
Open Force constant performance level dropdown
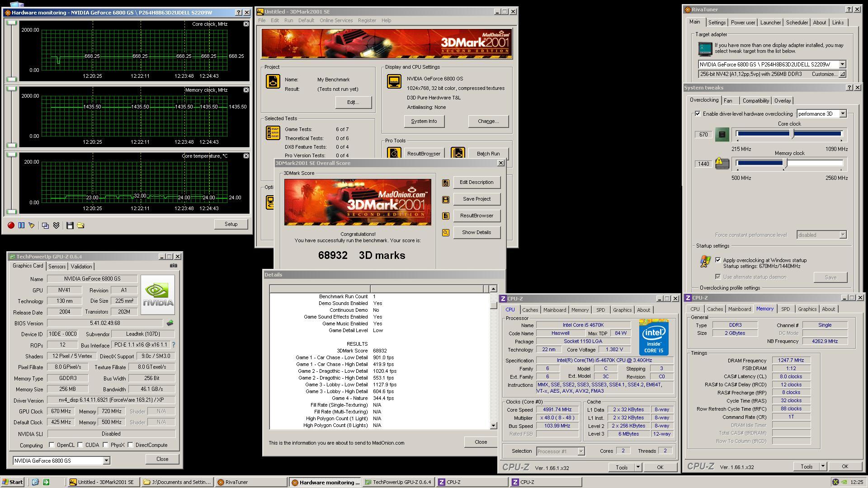(843, 235)
